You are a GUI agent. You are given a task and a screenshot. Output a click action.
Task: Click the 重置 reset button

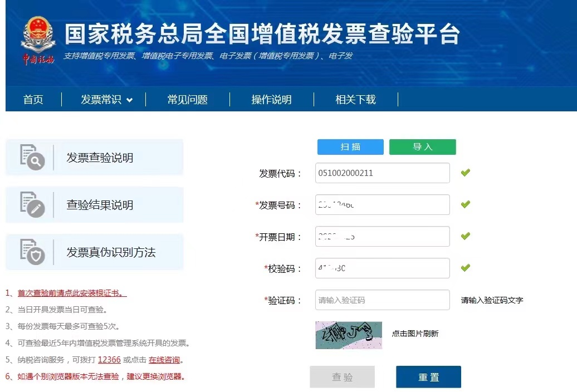pyautogui.click(x=428, y=377)
